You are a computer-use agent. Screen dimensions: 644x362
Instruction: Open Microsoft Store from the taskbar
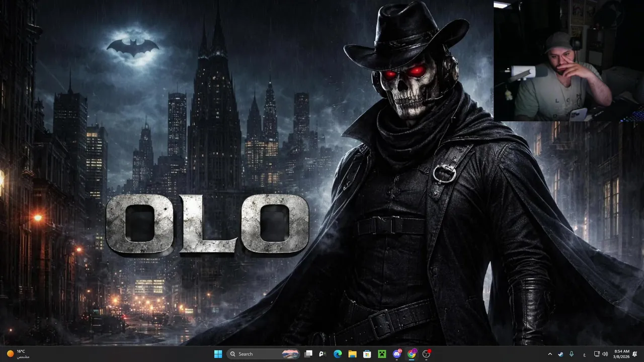coord(367,354)
